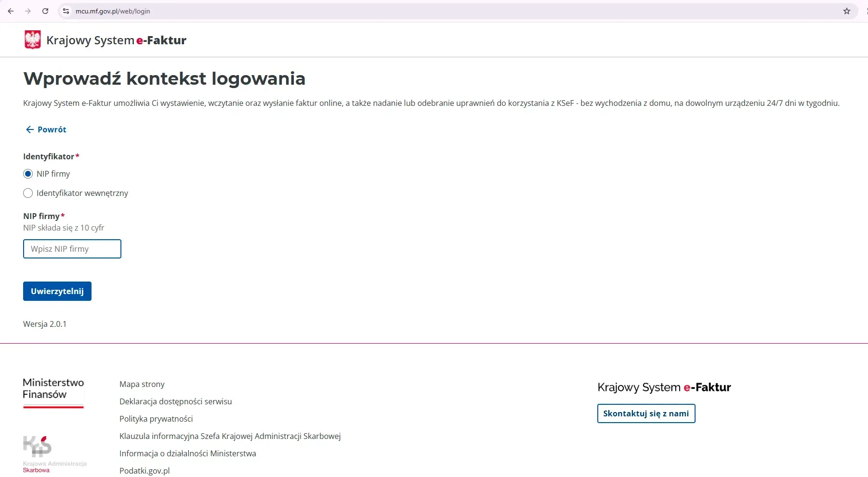868x477 pixels.
Task: Open the Polityka prywatności page
Action: tap(156, 419)
